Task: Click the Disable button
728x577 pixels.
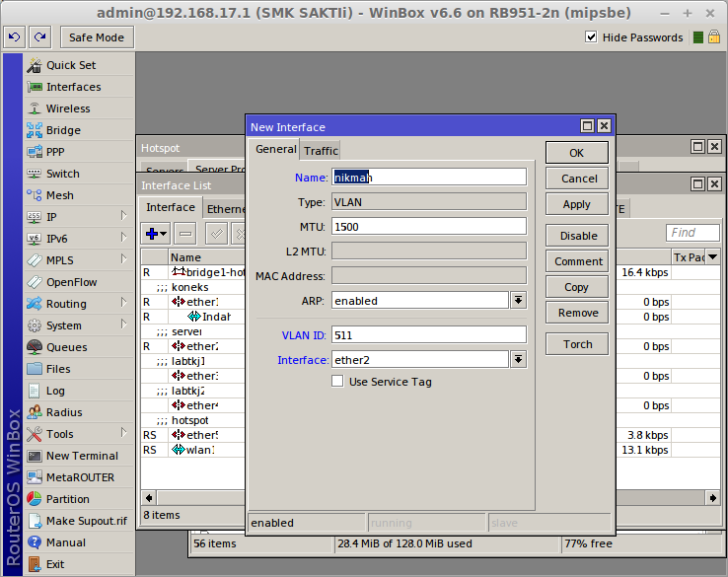Action: click(x=577, y=236)
